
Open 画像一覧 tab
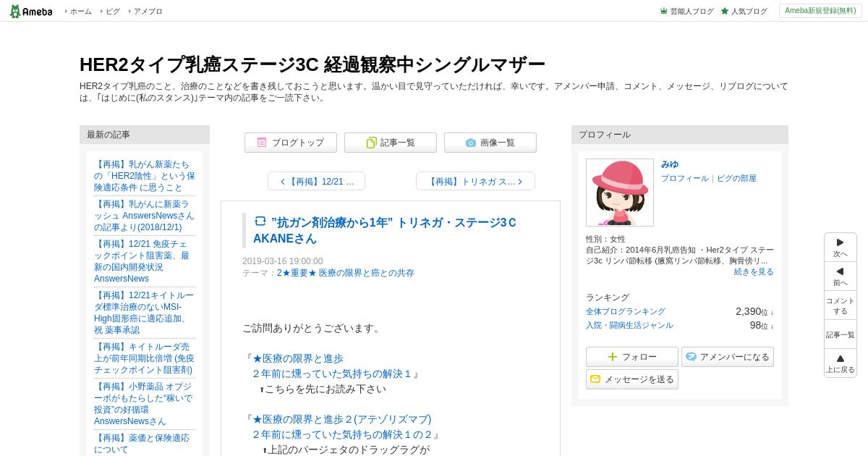point(490,143)
